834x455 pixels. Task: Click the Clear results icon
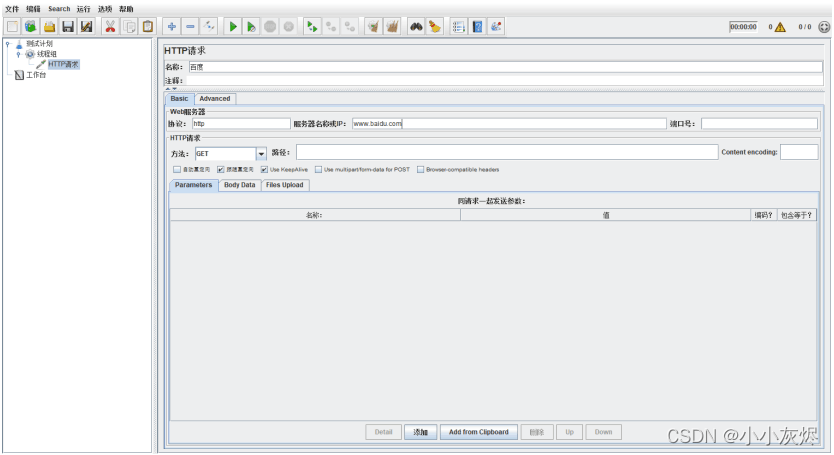tap(373, 26)
